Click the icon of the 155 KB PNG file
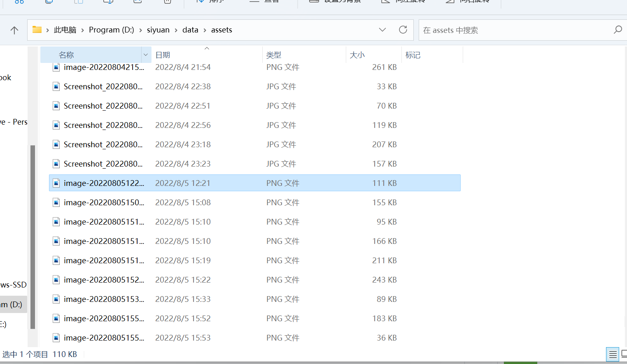 coord(56,202)
